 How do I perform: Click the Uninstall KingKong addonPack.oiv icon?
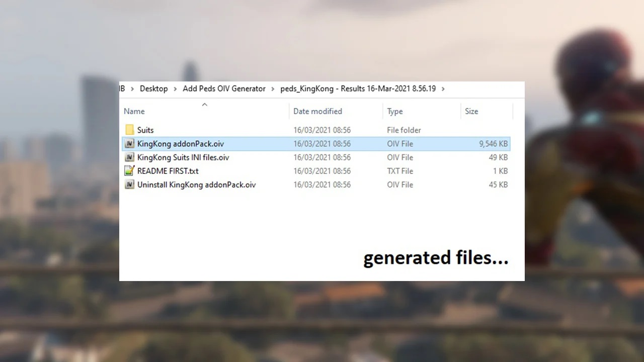pyautogui.click(x=129, y=185)
